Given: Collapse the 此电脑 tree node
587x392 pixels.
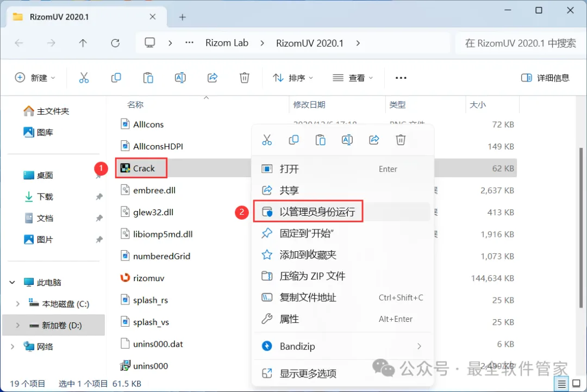Looking at the screenshot, I should tap(13, 282).
